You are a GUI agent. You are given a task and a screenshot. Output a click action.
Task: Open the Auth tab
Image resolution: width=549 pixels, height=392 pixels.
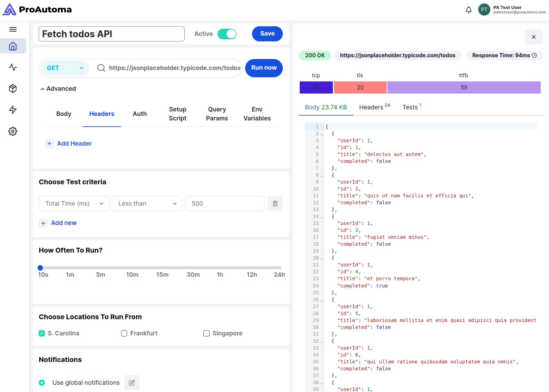tap(140, 114)
